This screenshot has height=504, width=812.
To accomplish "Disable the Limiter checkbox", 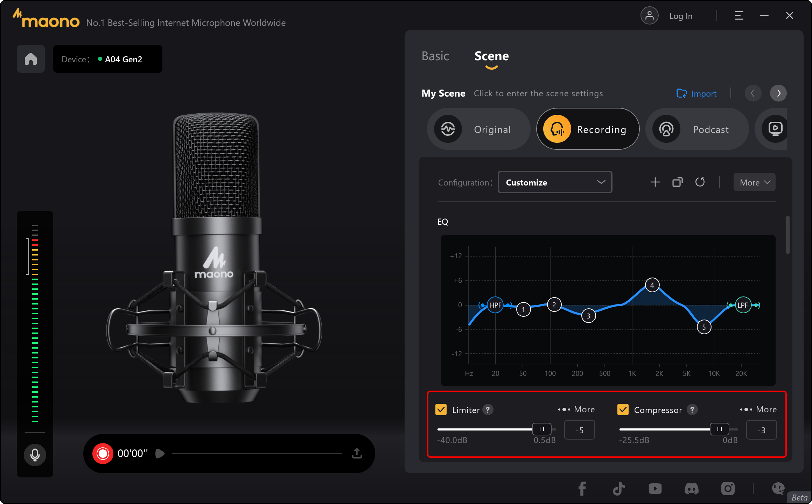I will (x=441, y=409).
